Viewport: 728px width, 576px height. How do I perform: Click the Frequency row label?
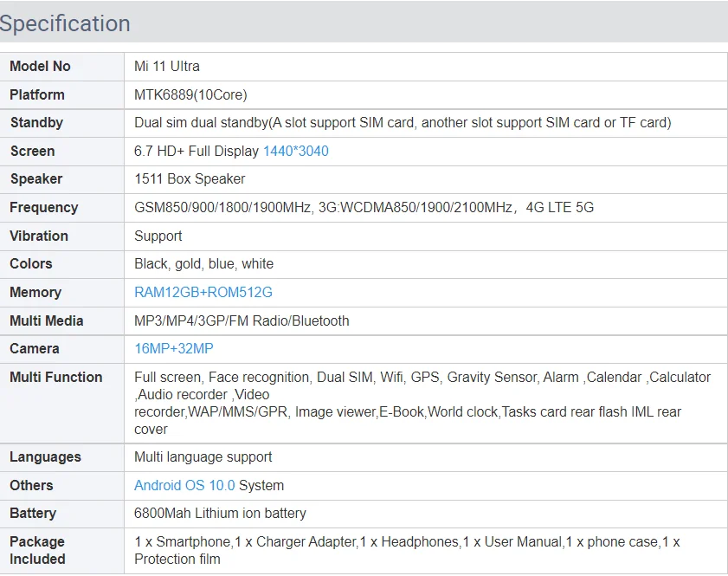click(43, 208)
